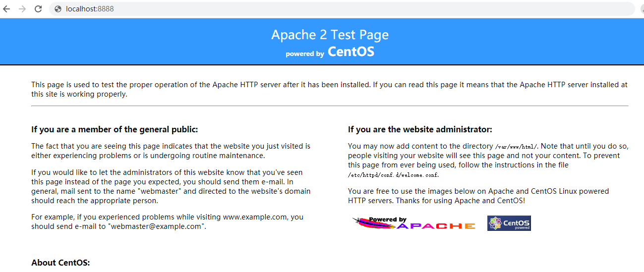Screen dimensions: 644x272
Task: Click the CentOS powered logo image
Action: click(x=509, y=223)
